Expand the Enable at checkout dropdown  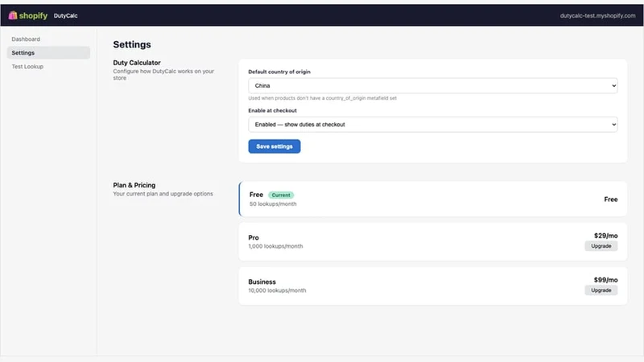point(432,125)
